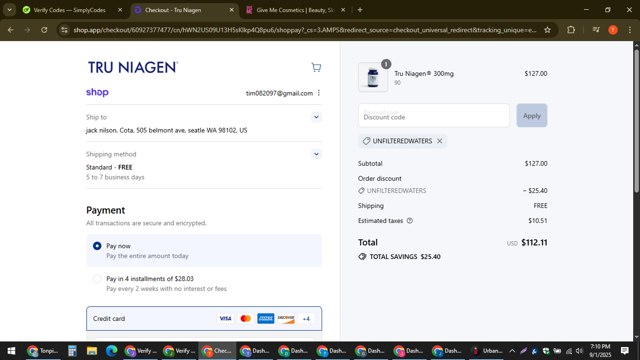
Task: Open the Tonpi Chrome window in taskbar
Action: tap(43, 351)
